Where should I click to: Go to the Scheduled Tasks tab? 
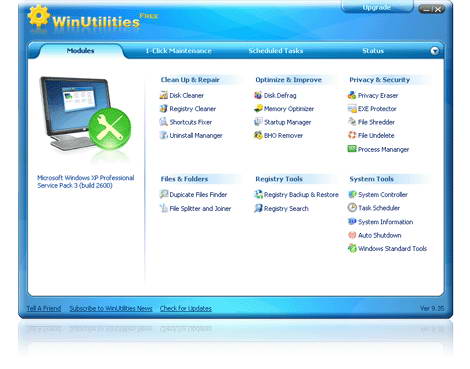pyautogui.click(x=276, y=51)
